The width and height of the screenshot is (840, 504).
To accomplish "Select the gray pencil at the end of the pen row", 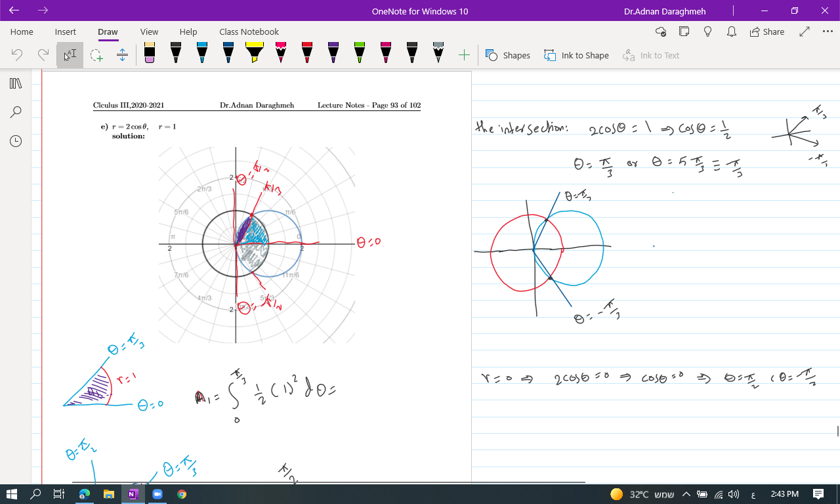I will point(438,52).
